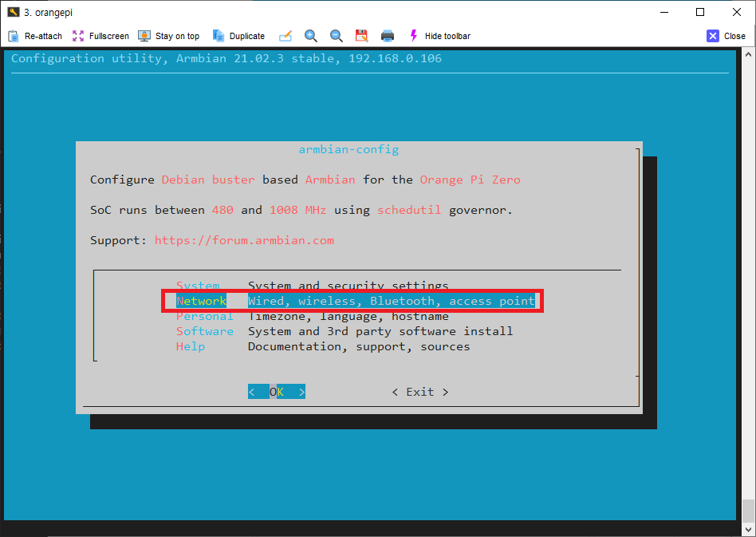The image size is (756, 537).
Task: Maximize the orangepi window
Action: pyautogui.click(x=700, y=12)
